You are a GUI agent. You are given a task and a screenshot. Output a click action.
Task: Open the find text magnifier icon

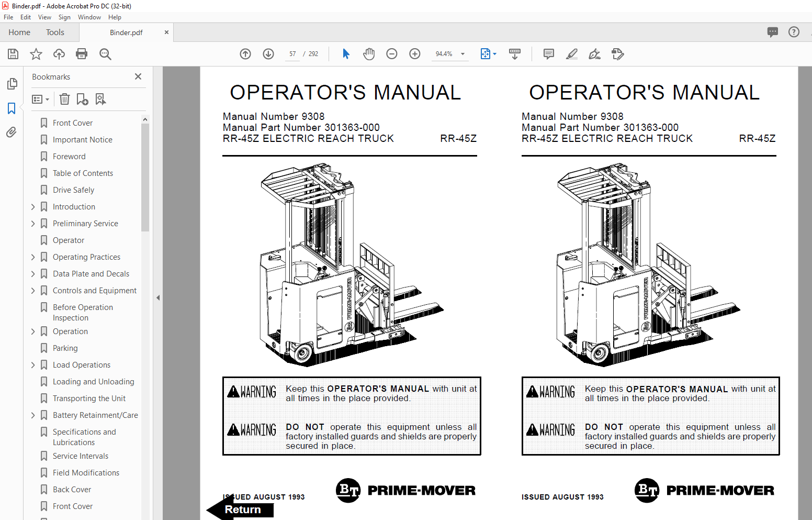[x=105, y=54]
